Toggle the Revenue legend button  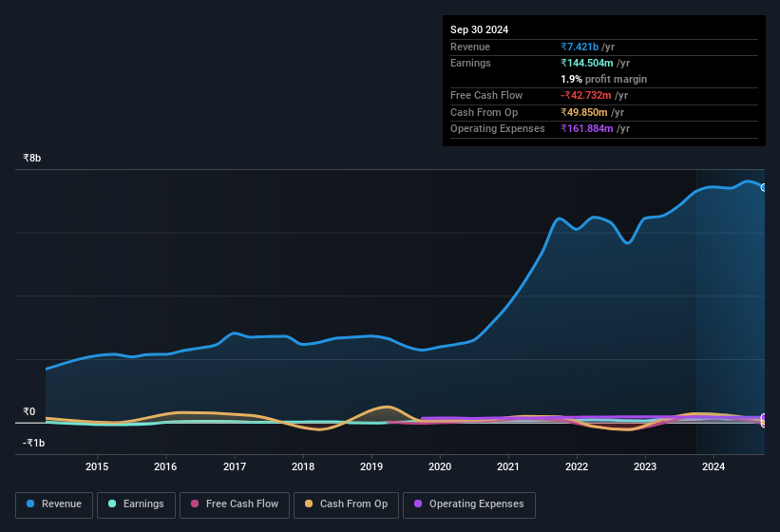54,504
